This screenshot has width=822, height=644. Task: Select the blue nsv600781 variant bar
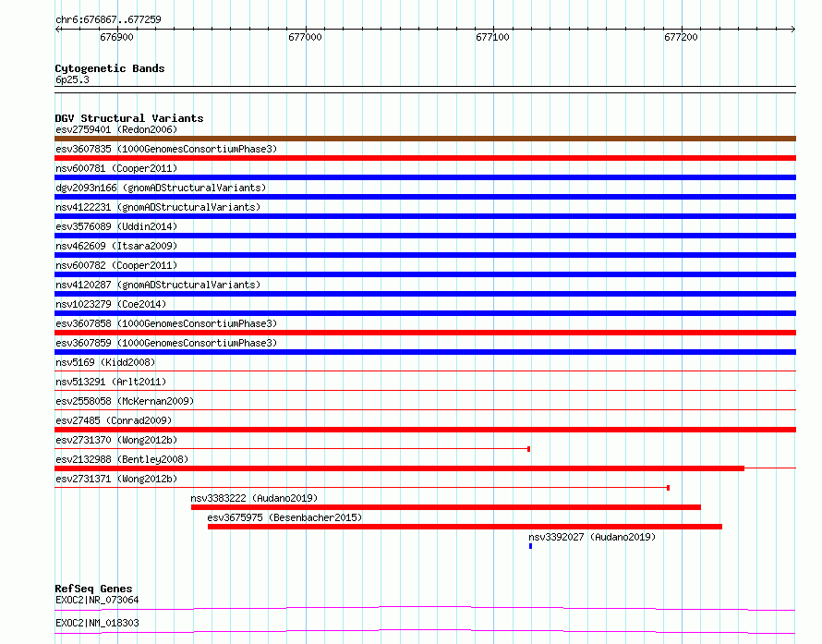tap(425, 177)
